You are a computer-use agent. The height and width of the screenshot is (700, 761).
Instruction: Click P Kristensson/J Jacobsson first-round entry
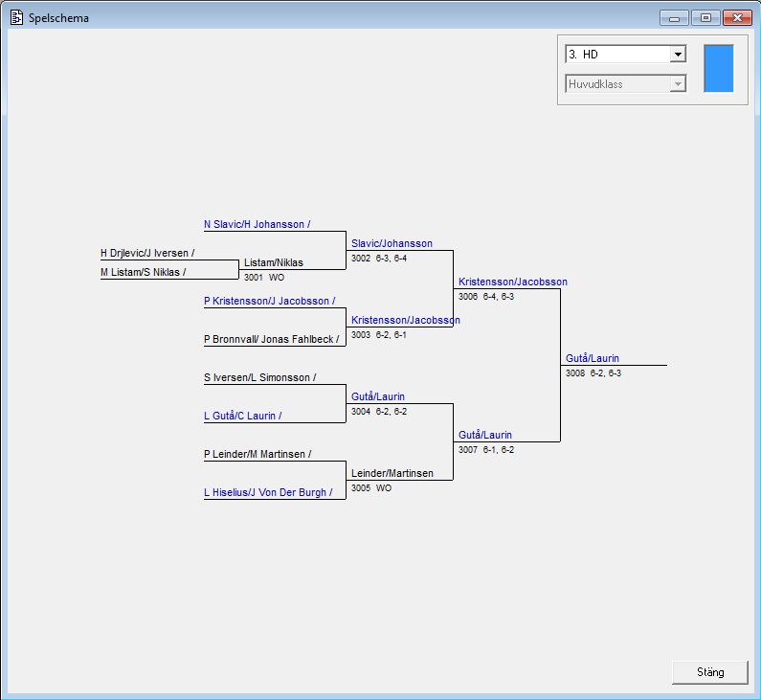click(269, 302)
